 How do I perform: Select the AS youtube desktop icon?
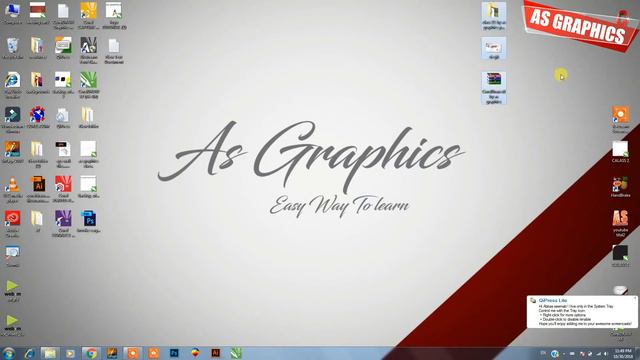620,223
